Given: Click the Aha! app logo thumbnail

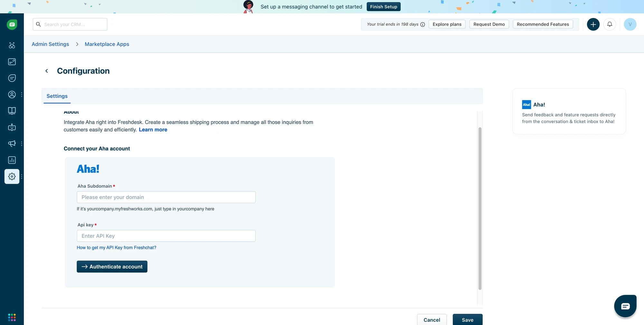Looking at the screenshot, I should 526,105.
